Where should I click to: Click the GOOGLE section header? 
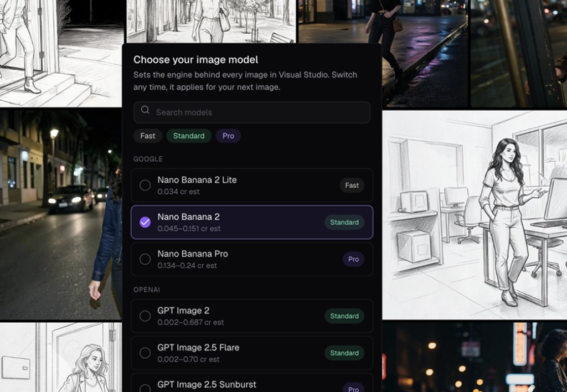tap(148, 159)
